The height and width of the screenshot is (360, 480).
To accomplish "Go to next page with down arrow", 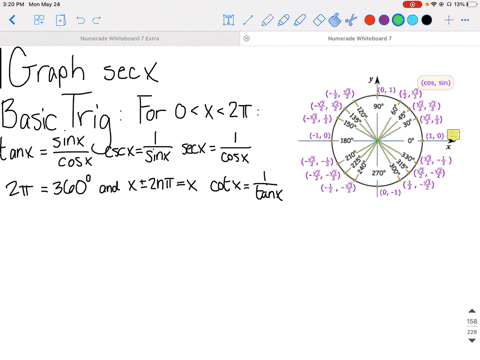I will pos(472,340).
